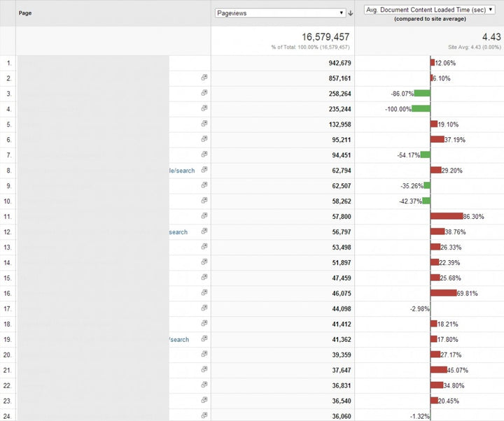
Task: Click the external link icon in row 4
Action: click(204, 108)
